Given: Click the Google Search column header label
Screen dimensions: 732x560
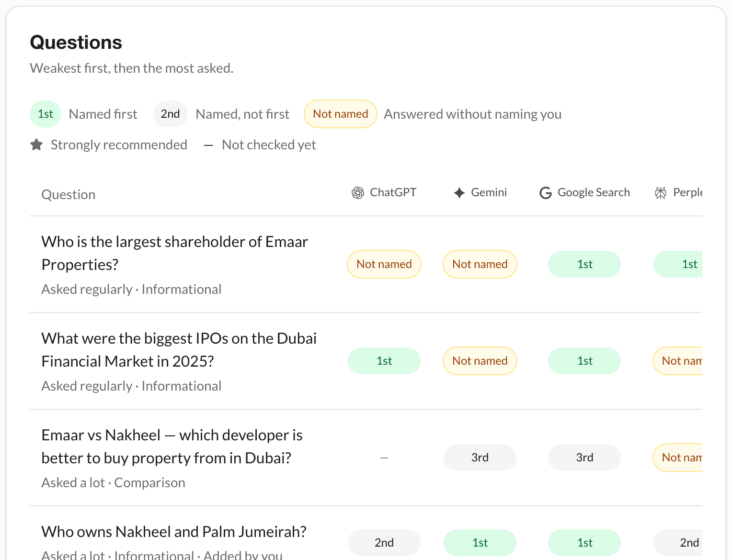Looking at the screenshot, I should tap(594, 192).
